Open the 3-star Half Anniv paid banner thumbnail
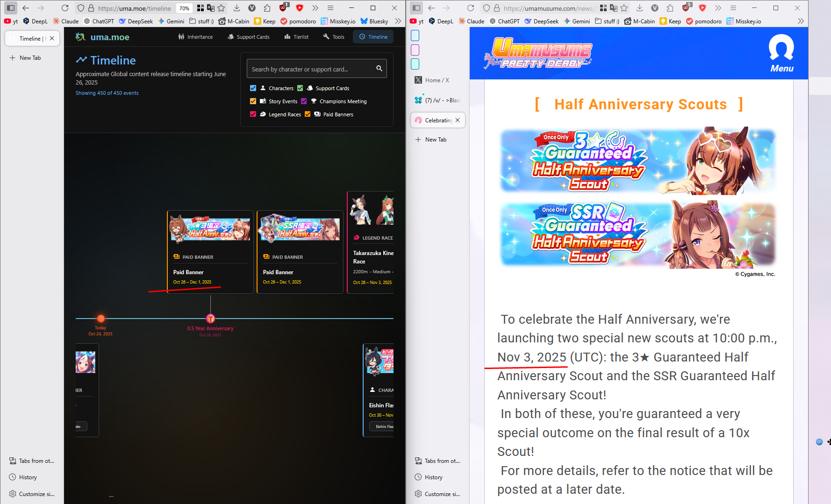This screenshot has width=831, height=504. (x=210, y=228)
